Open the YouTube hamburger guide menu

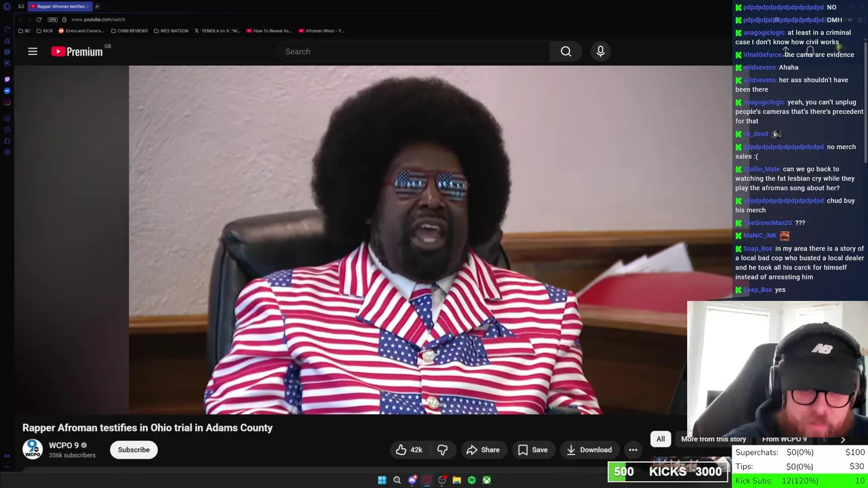pyautogui.click(x=33, y=52)
